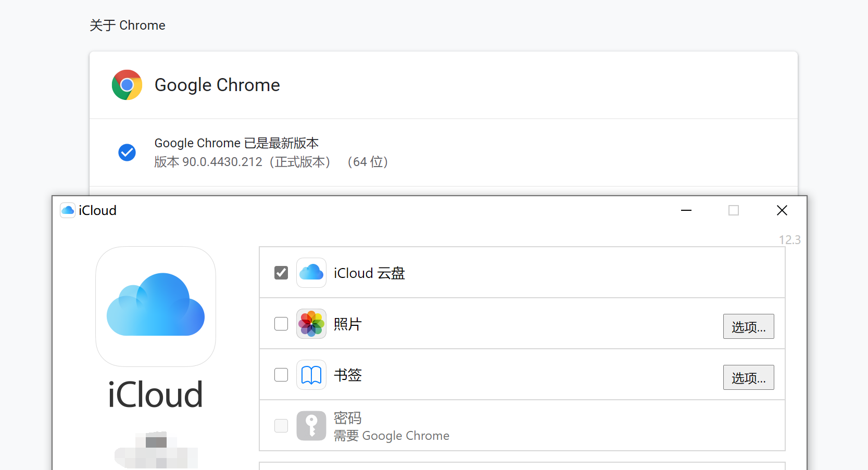Open 选项 for 书签
The width and height of the screenshot is (868, 470).
[748, 377]
